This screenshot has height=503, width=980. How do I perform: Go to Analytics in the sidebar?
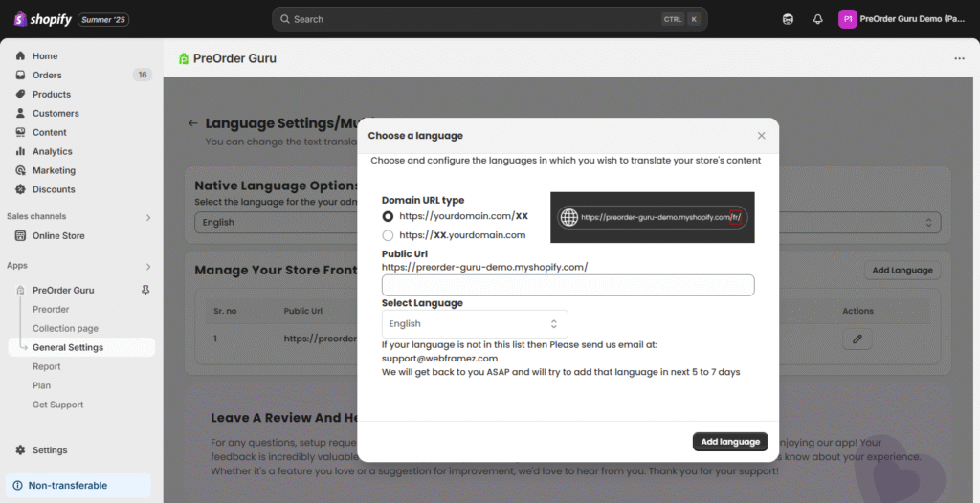tap(52, 151)
